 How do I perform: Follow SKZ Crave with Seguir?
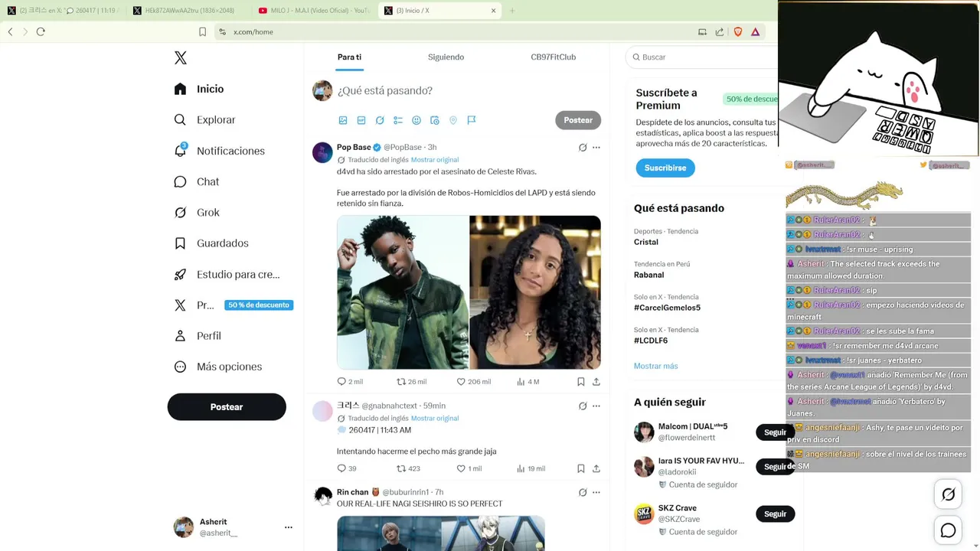coord(775,514)
